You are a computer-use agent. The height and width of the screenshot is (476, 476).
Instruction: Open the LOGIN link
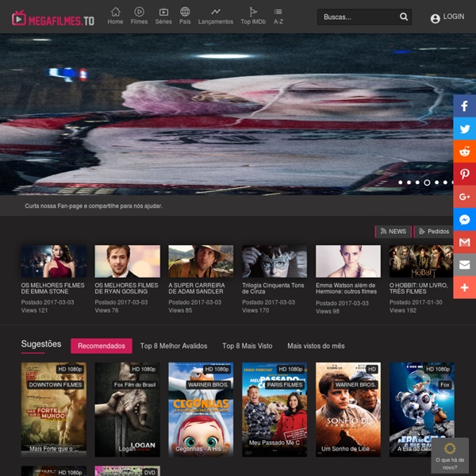point(447,17)
